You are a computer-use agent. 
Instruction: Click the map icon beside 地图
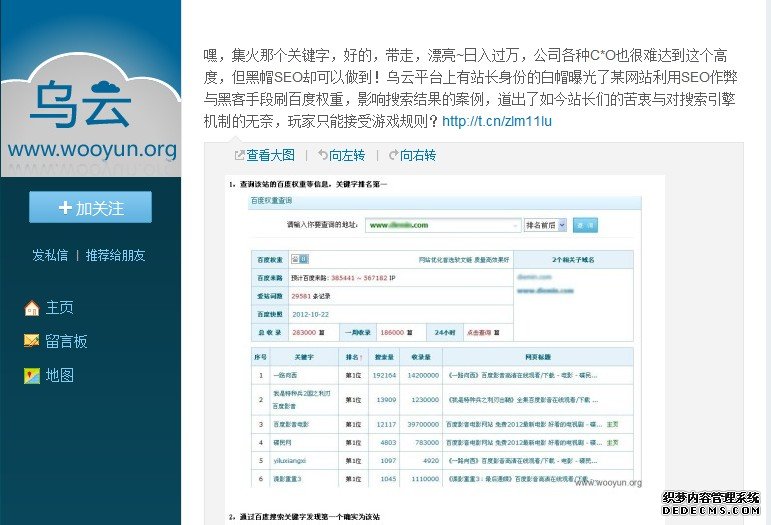31,376
